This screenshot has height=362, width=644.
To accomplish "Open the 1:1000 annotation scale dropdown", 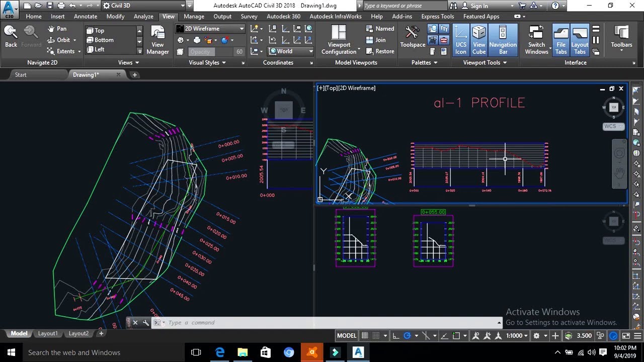I will click(517, 335).
